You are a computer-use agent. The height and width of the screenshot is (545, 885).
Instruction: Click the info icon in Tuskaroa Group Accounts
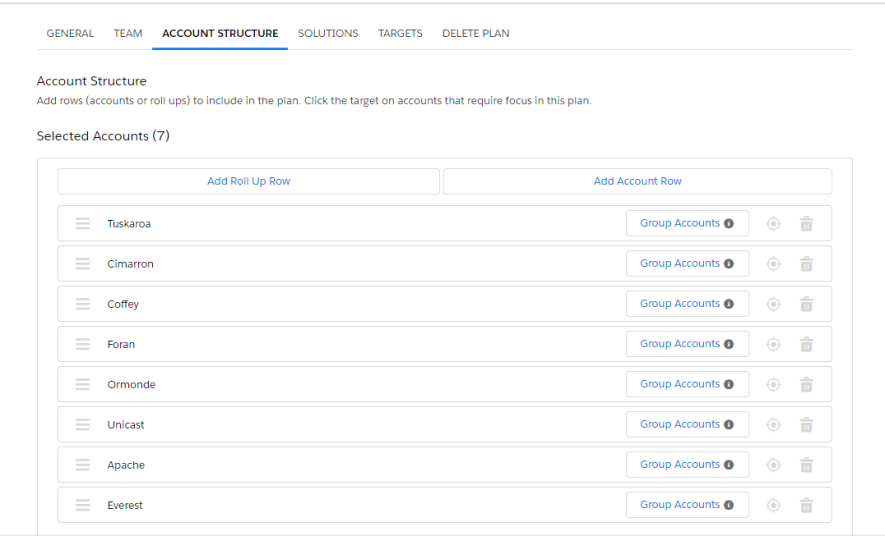[x=729, y=223]
